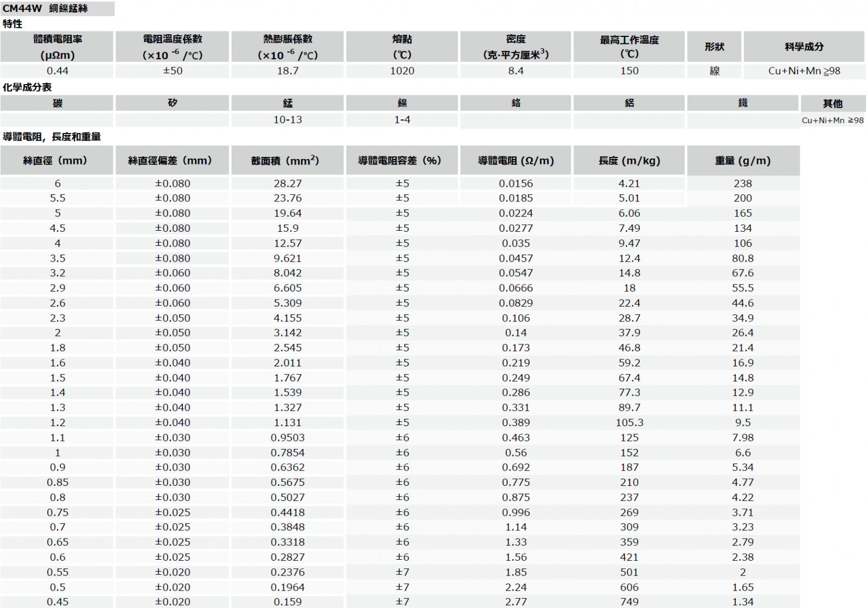
Task: Click the 碳 column header
Action: 57,103
